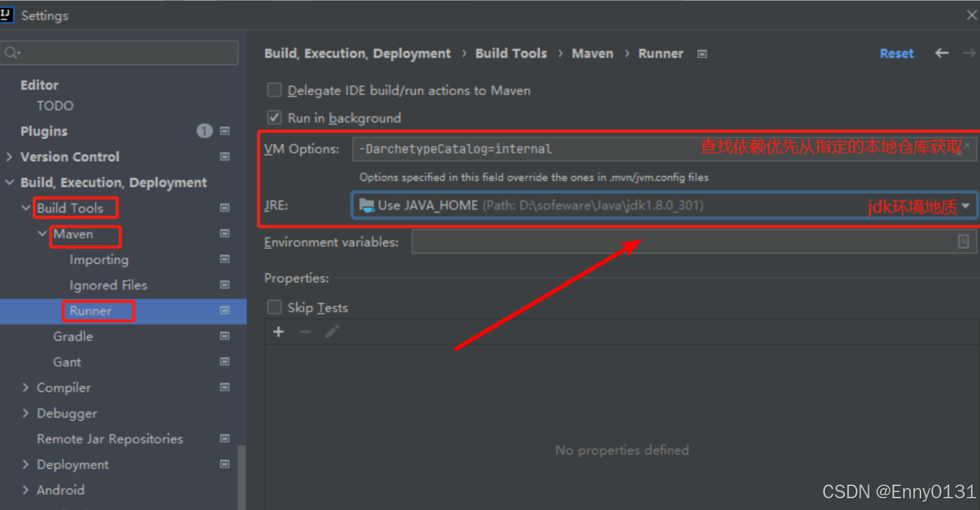Click project-level icon beside Version Control
This screenshot has height=510, width=980.
(x=225, y=156)
